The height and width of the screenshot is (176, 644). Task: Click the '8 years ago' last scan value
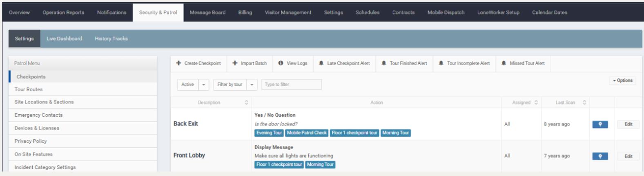click(x=557, y=124)
